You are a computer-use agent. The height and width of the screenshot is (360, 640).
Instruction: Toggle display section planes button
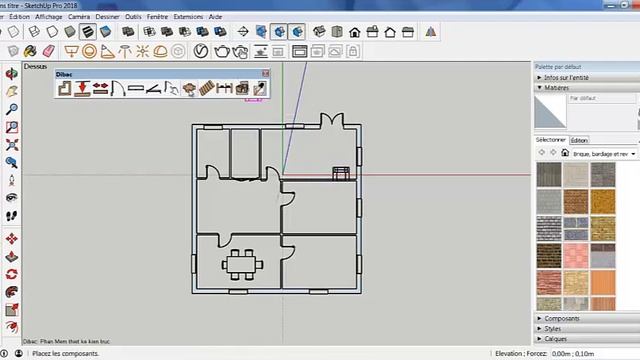[261, 31]
